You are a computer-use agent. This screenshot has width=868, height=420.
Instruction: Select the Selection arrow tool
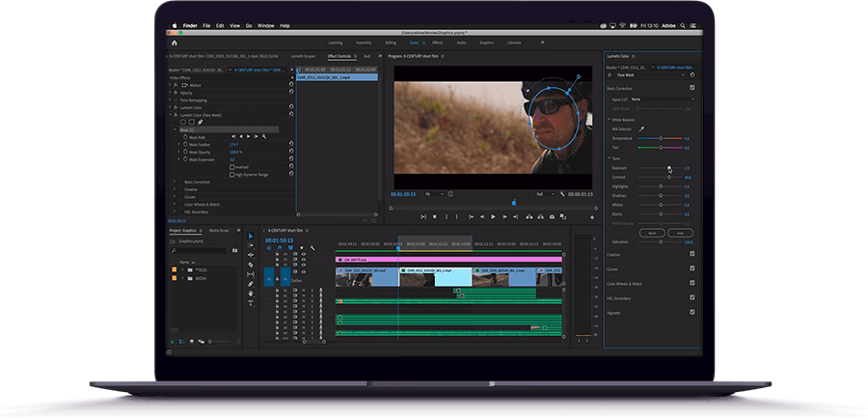[250, 236]
